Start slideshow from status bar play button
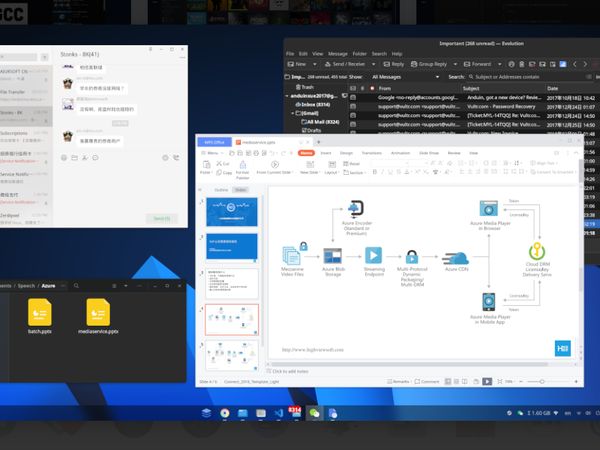This screenshot has width=600, height=450. (x=487, y=381)
